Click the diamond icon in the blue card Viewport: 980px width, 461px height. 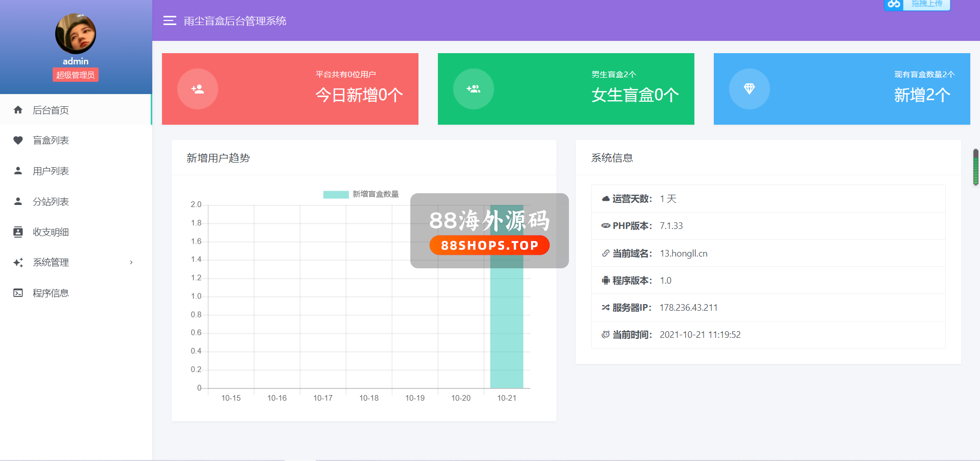(x=749, y=89)
